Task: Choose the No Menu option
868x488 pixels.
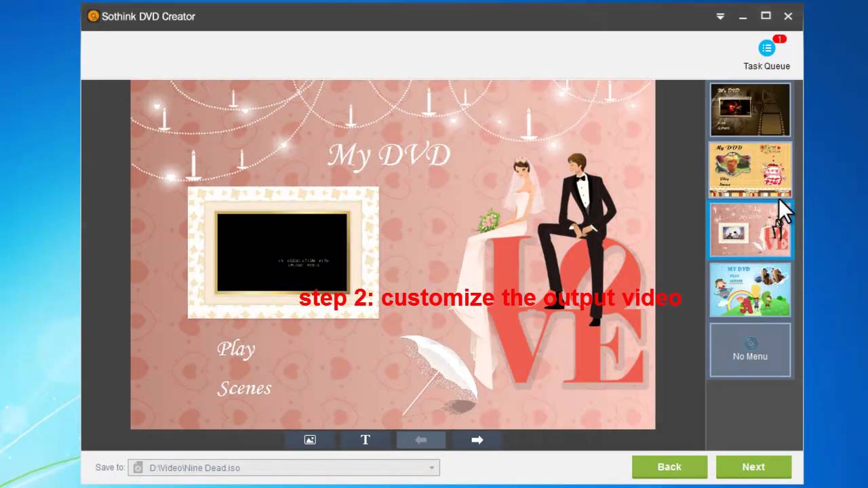Action: pyautogui.click(x=750, y=350)
